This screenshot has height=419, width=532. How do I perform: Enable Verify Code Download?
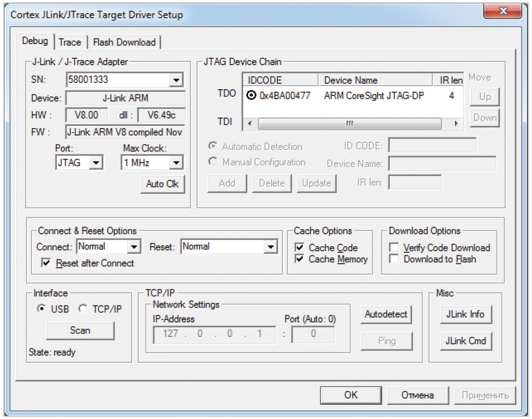pos(394,248)
